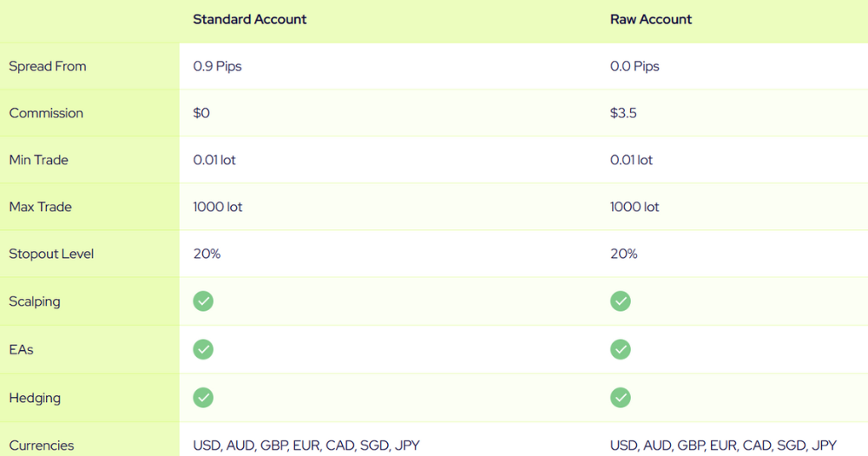Click the Currencies row label

click(x=42, y=446)
